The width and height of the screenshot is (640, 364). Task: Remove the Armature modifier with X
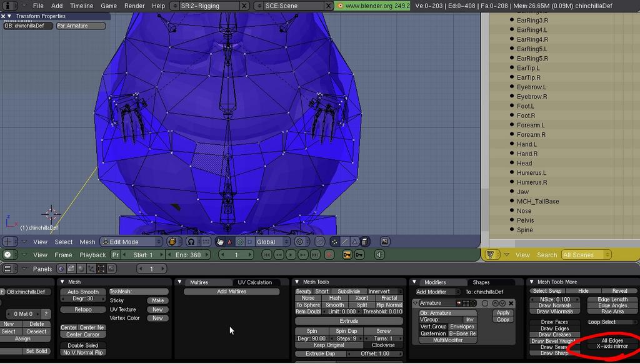511,303
